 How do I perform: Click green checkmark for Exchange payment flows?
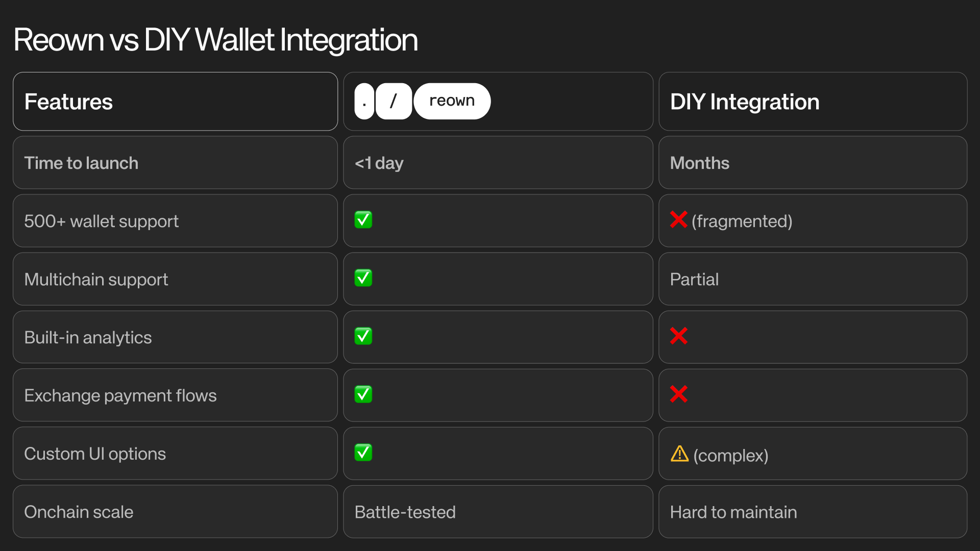[363, 394]
